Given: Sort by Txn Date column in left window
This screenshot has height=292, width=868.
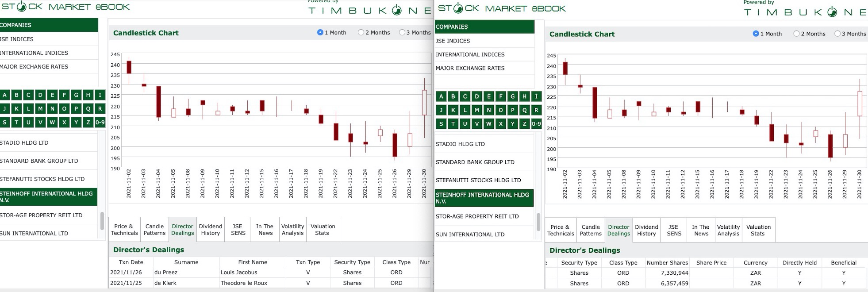Looking at the screenshot, I should click(131, 262).
